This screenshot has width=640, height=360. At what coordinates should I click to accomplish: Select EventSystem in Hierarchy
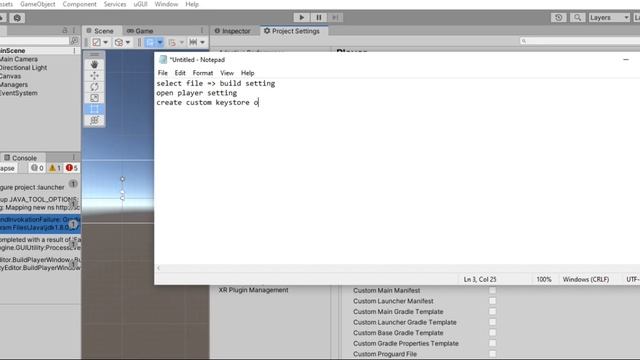point(19,93)
